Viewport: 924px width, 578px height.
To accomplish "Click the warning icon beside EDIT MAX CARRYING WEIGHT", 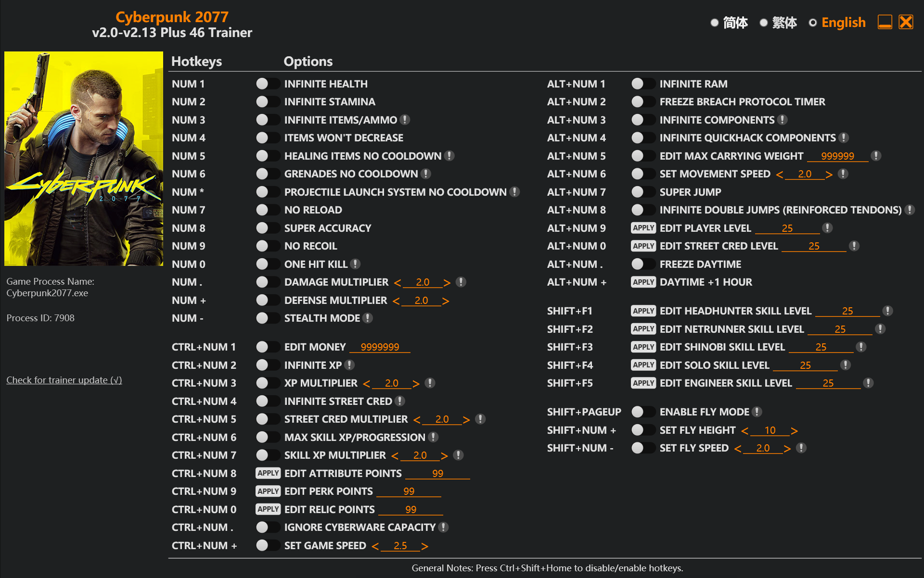I will tap(876, 155).
